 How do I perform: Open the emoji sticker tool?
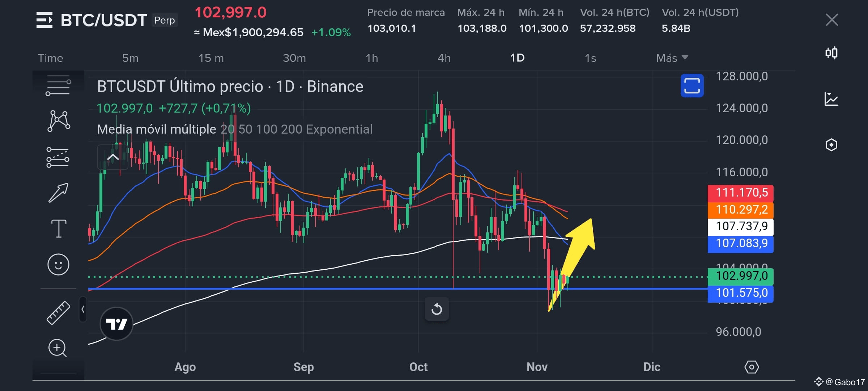[58, 264]
